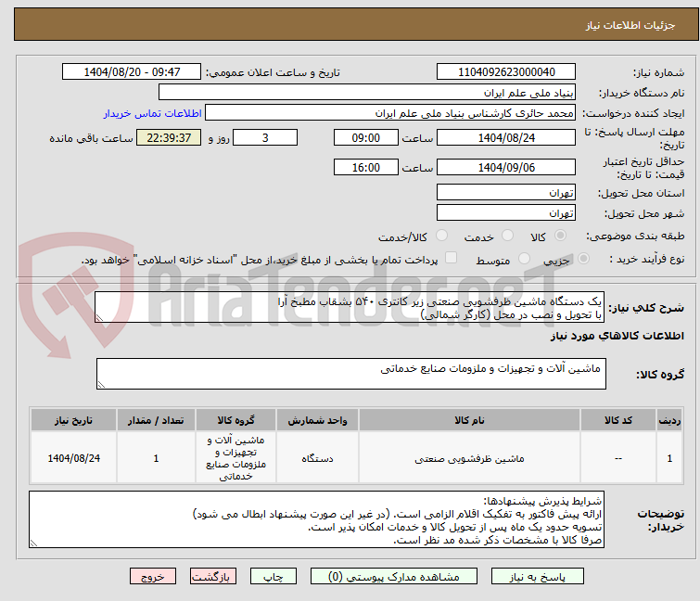The image size is (700, 601).
Task: Click the remaining days field showing 3
Action: tap(265, 137)
